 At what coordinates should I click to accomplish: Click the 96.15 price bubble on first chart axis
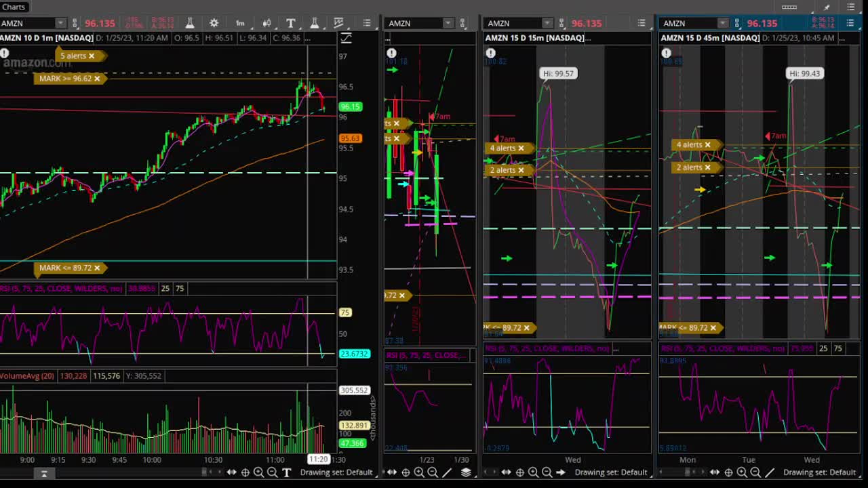point(350,106)
